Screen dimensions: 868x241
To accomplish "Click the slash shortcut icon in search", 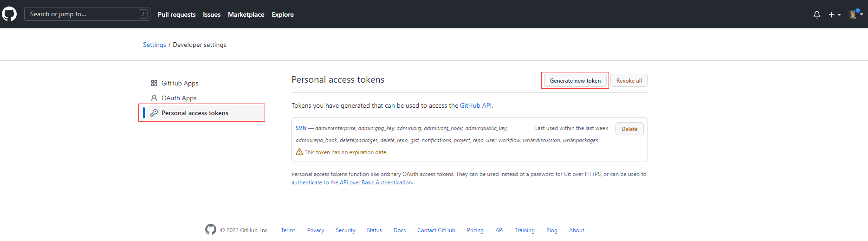I will point(143,14).
